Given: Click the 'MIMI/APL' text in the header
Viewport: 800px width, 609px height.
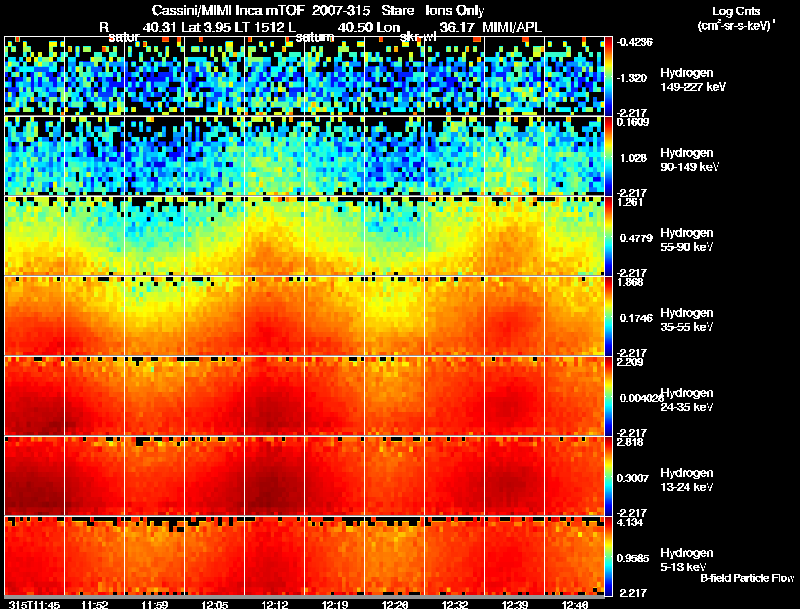Looking at the screenshot, I should point(512,27).
